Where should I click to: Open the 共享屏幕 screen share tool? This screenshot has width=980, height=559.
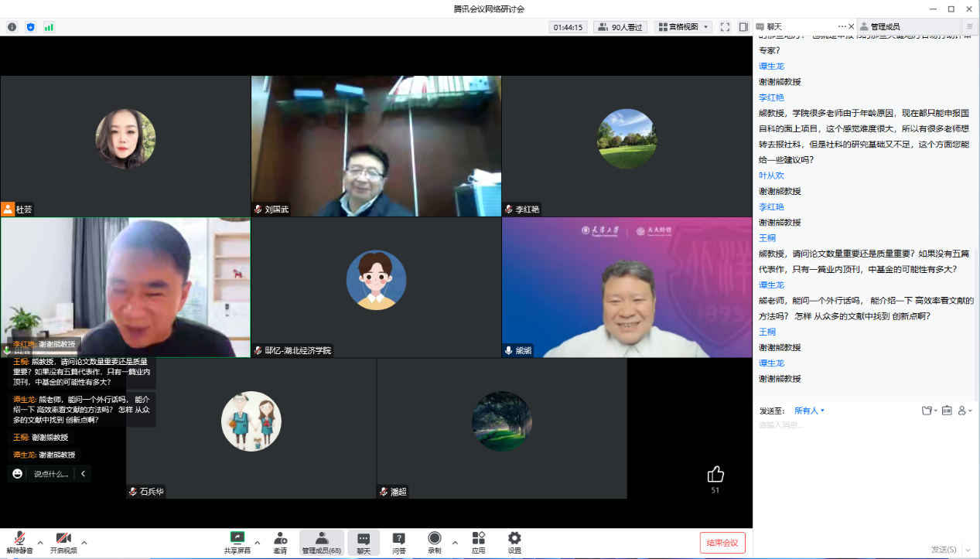click(x=237, y=542)
